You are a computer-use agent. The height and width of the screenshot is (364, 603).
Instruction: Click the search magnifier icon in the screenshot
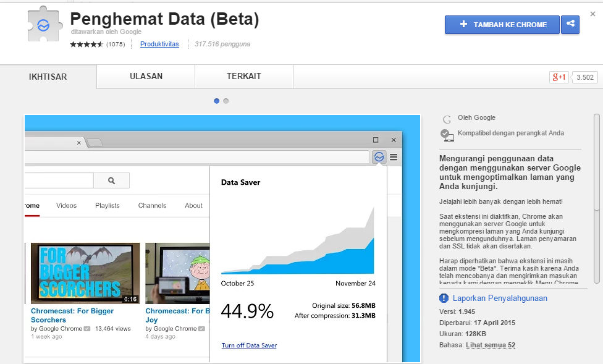111,180
